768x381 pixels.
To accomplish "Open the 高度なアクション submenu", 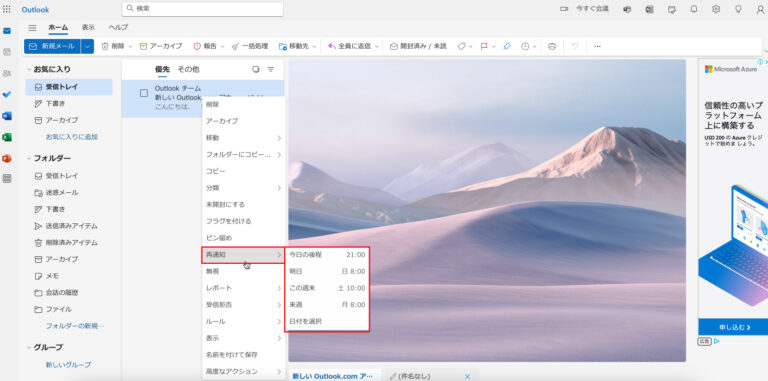I will point(243,371).
